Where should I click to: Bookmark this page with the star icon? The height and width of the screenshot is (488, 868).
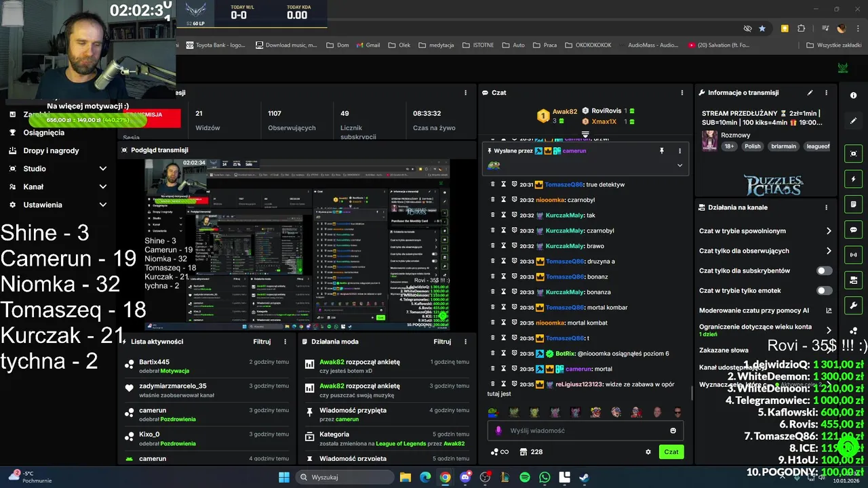coord(762,28)
